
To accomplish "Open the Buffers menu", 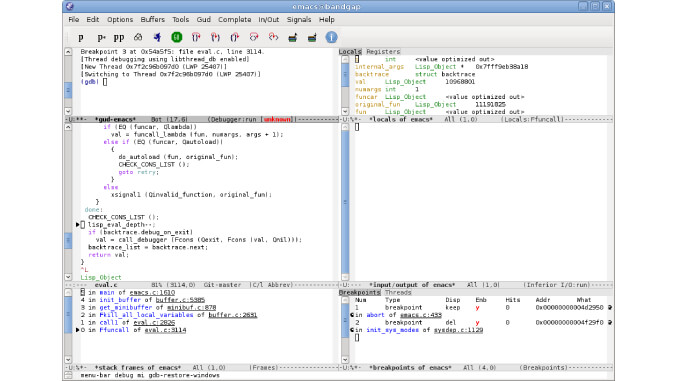I will (153, 19).
